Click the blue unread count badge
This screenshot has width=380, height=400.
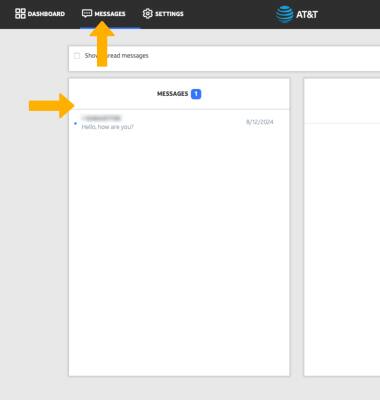click(196, 94)
